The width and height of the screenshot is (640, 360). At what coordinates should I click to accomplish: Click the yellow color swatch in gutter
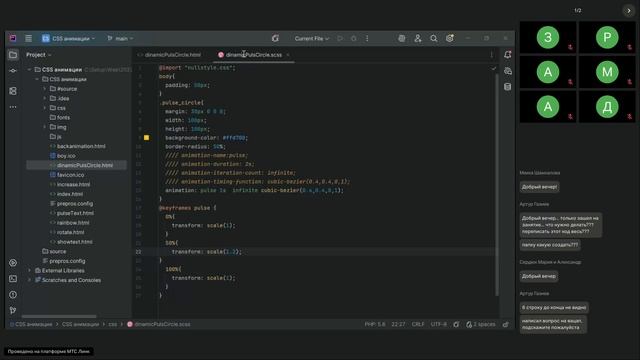click(x=146, y=138)
